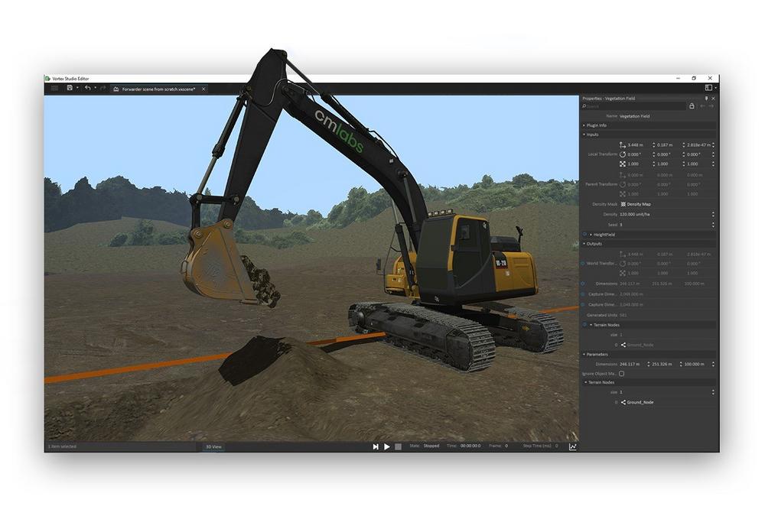
Task: Click the State Stopped status text
Action: (425, 446)
